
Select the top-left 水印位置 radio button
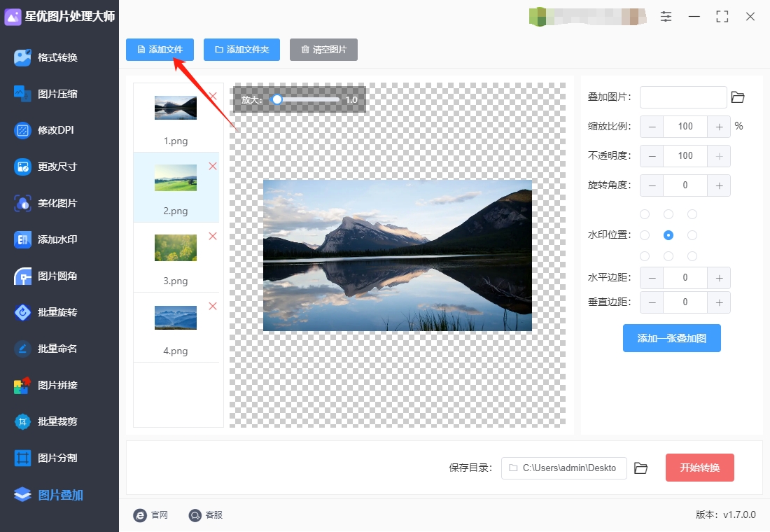645,214
